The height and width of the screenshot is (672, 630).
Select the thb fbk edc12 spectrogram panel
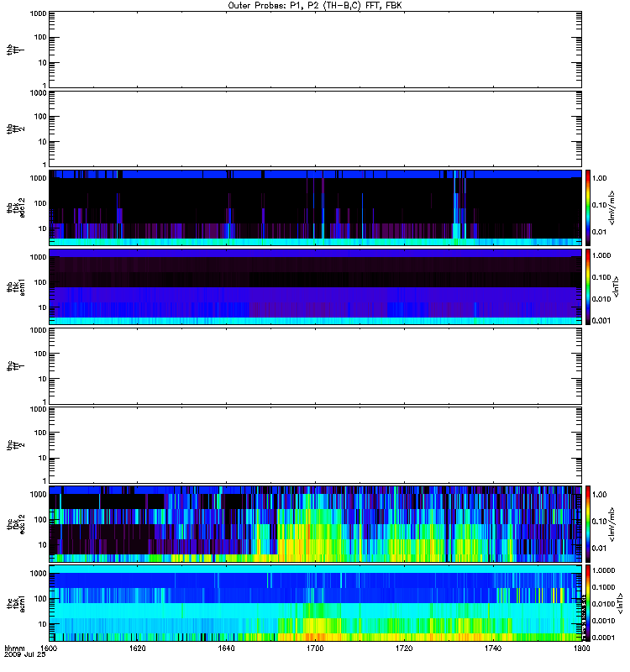tap(315, 207)
